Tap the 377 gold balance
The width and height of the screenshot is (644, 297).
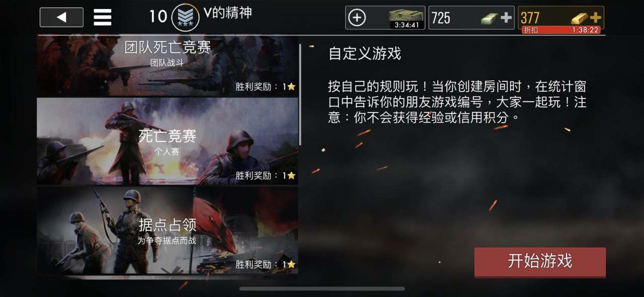(530, 18)
